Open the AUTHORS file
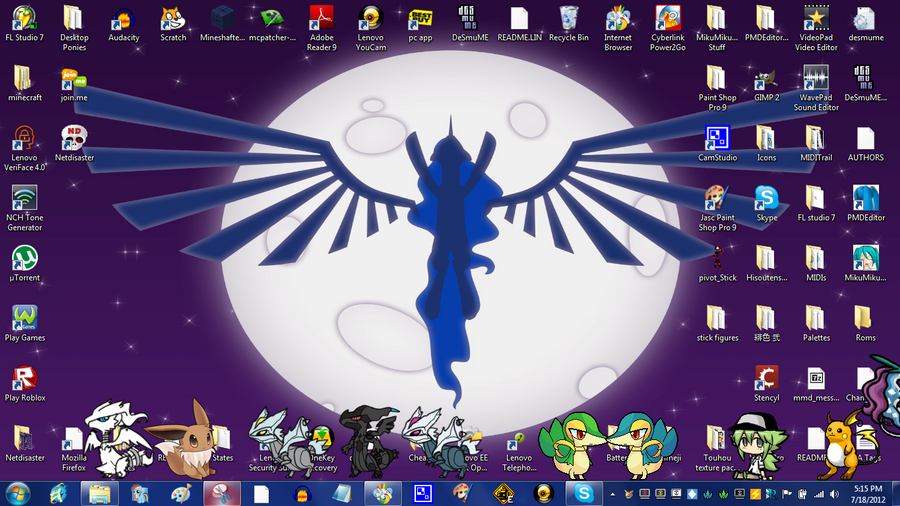 tap(866, 143)
